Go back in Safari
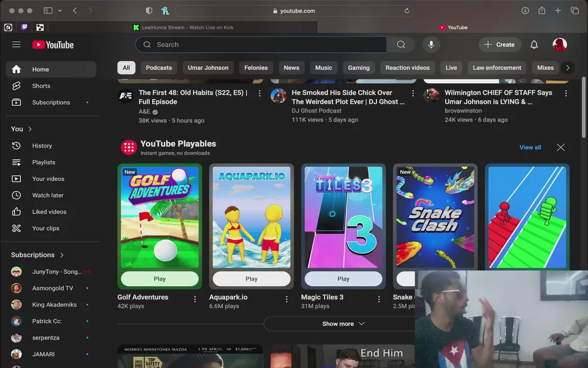Screen dimensions: 588x368 [75, 11]
